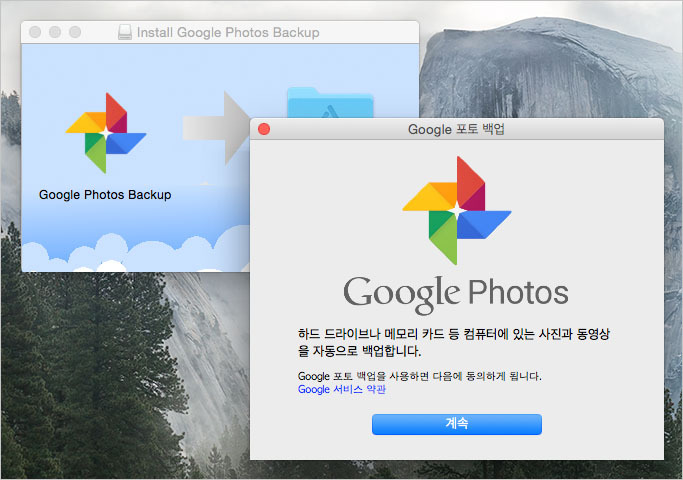Select the Google Photos Backup app icon in installer
Screen dimensions: 683x480
[x=106, y=133]
